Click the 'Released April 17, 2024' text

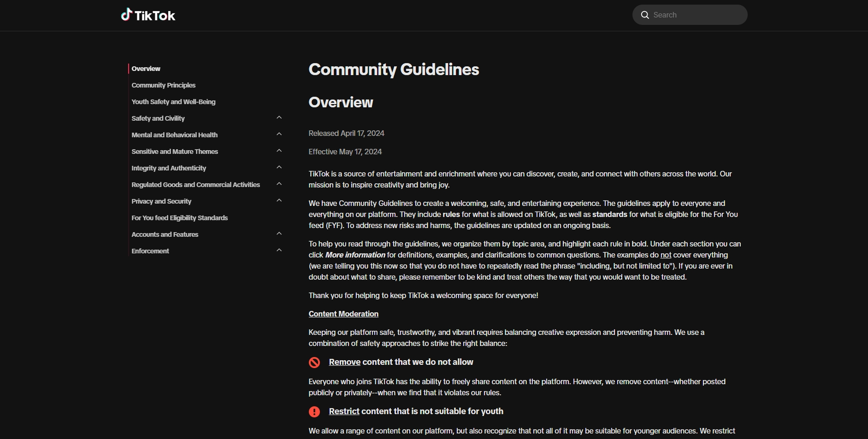coord(346,133)
